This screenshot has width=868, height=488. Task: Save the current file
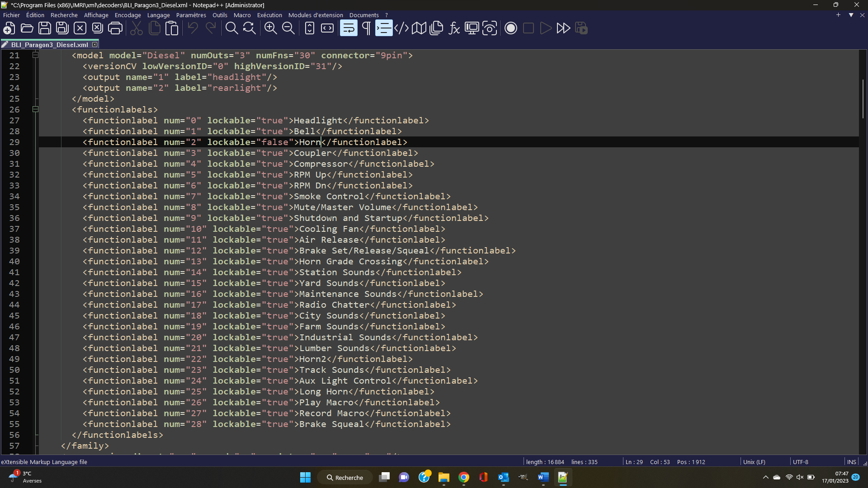[x=44, y=28]
